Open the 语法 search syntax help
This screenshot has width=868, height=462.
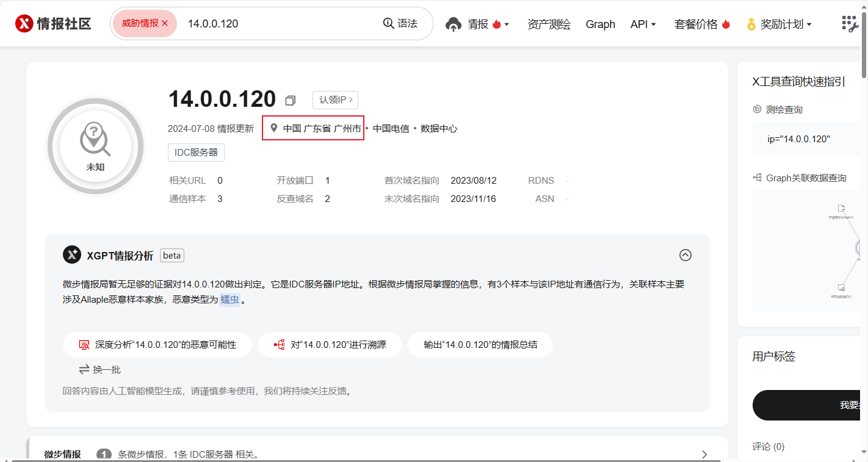coord(400,23)
